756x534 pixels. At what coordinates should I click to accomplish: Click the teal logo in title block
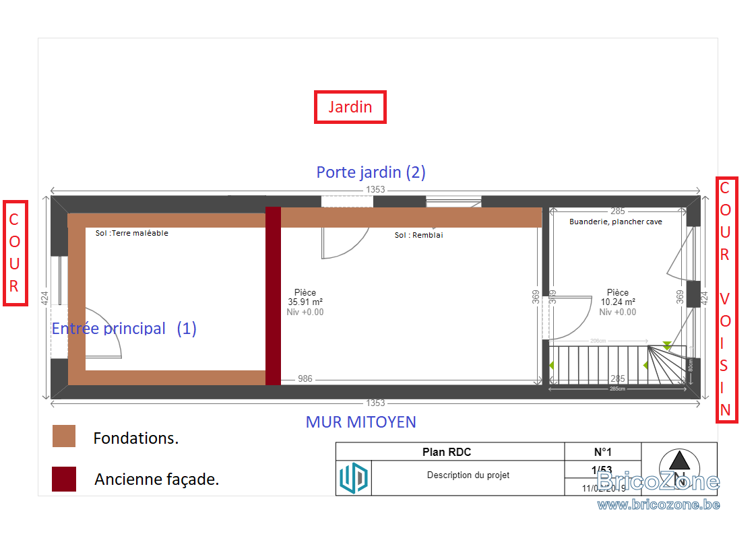[x=354, y=478]
